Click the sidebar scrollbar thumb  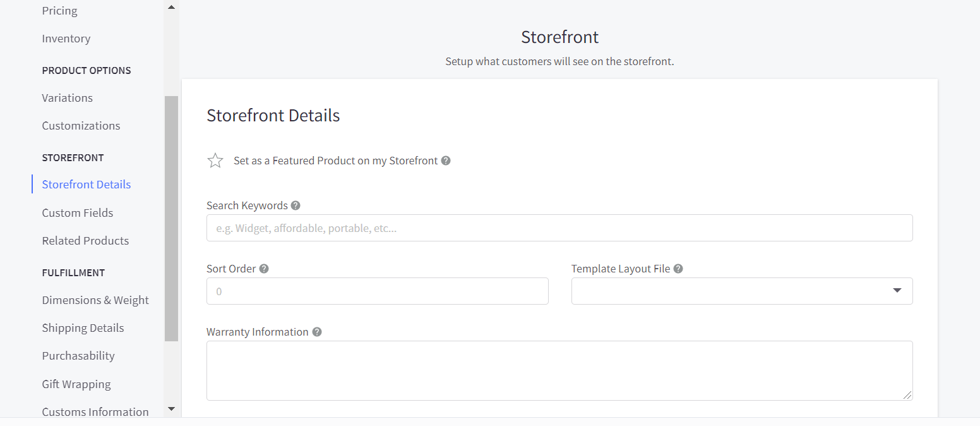(171, 218)
